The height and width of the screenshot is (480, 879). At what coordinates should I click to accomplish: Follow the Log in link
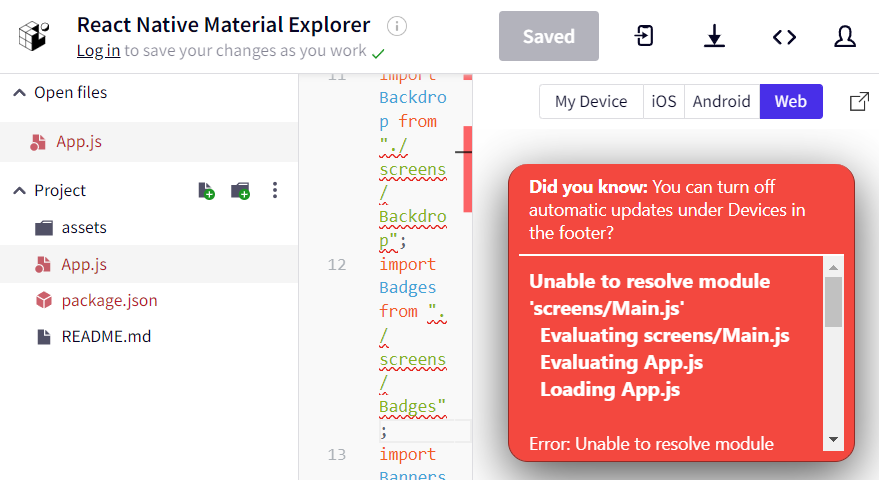click(99, 50)
